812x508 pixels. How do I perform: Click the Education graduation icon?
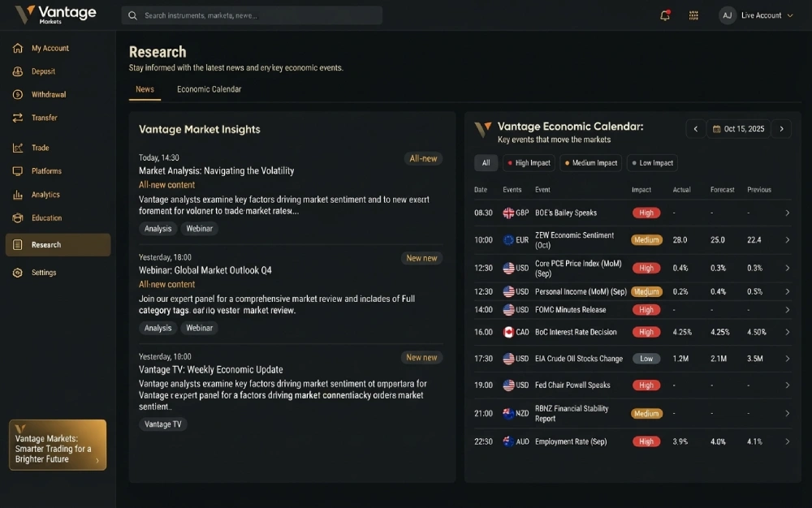(x=18, y=218)
